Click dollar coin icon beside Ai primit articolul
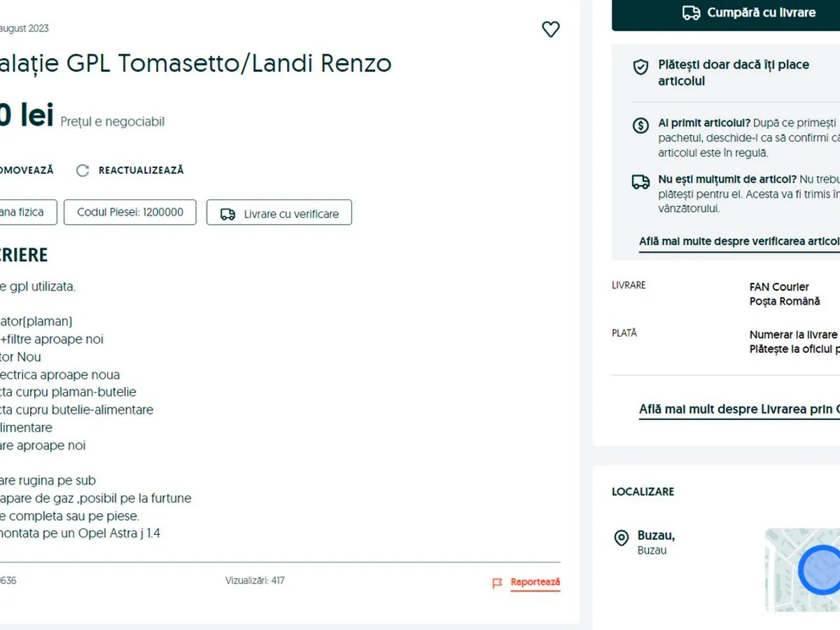This screenshot has height=630, width=840. click(x=640, y=126)
